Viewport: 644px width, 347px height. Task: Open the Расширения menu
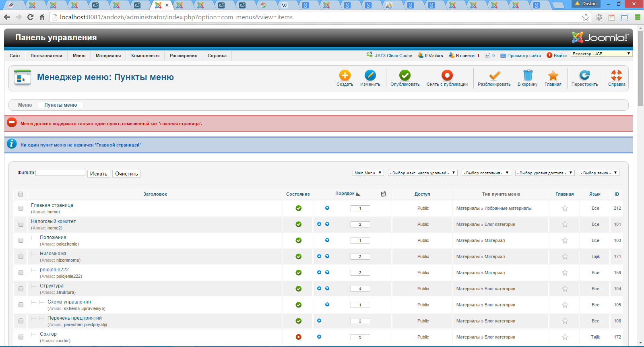click(184, 56)
